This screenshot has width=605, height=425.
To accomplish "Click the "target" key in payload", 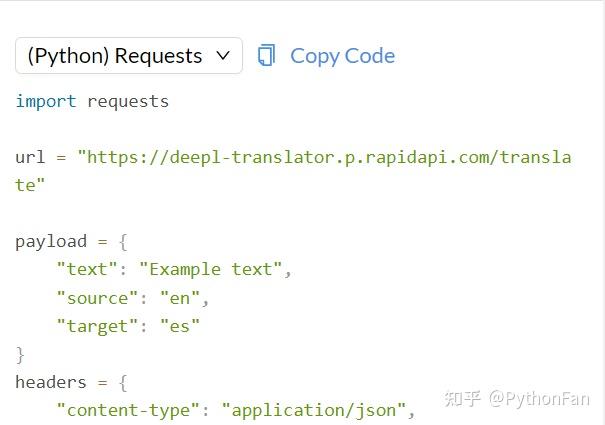I will [x=97, y=327].
